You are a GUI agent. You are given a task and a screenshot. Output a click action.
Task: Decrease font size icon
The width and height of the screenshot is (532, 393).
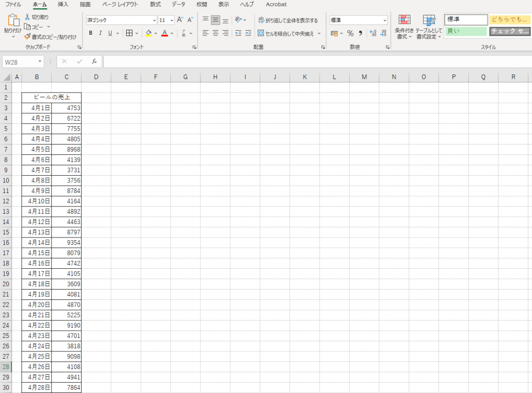point(190,20)
